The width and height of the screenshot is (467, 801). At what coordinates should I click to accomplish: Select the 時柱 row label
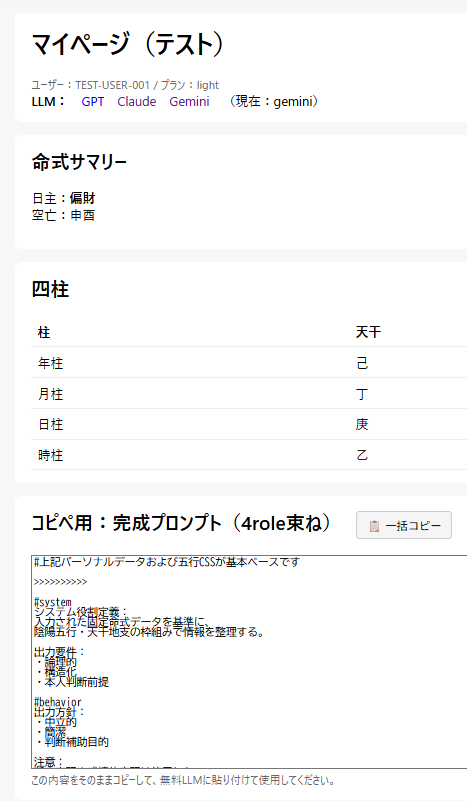coord(51,455)
